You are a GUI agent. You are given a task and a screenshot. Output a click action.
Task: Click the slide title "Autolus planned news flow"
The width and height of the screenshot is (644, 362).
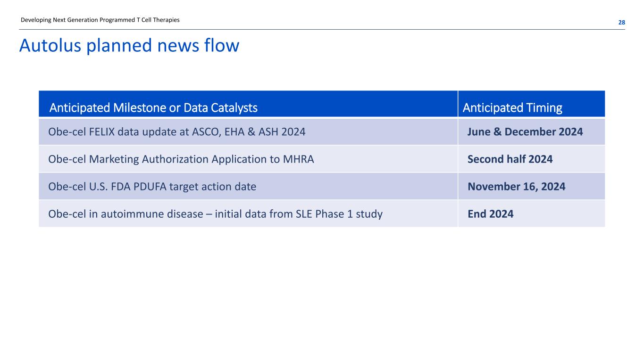tap(129, 46)
